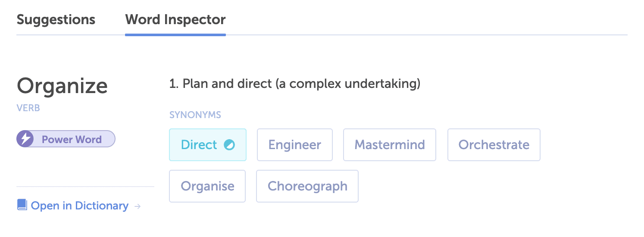Switch to the Suggestions tab

pyautogui.click(x=56, y=19)
